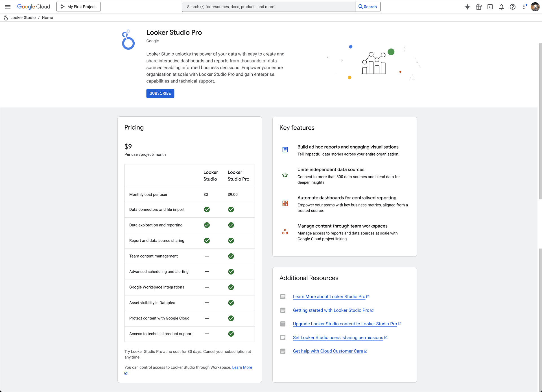The height and width of the screenshot is (392, 542).
Task: Click the gift free trial icon
Action: point(479,7)
